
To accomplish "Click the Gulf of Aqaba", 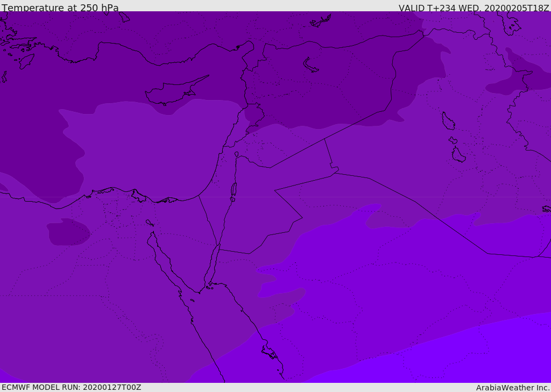I will click(x=212, y=266).
